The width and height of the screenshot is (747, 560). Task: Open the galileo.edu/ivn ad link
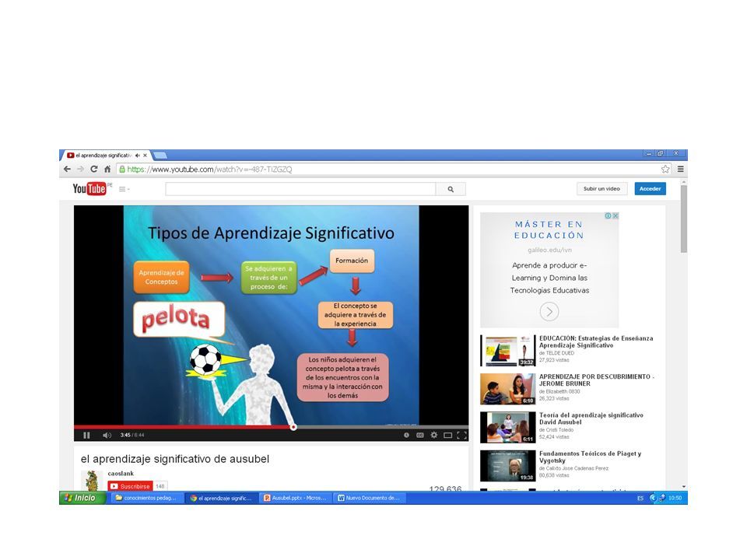(x=549, y=250)
